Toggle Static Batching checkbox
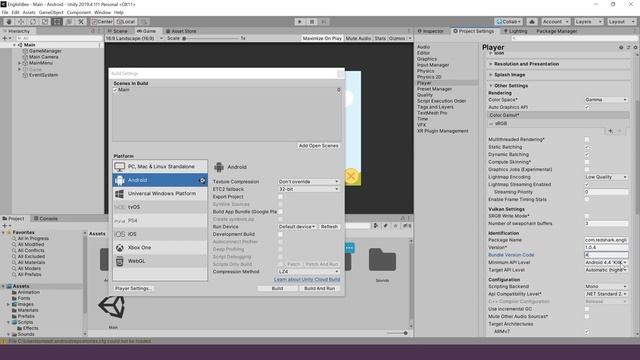This screenshot has width=640, height=360. coord(587,147)
